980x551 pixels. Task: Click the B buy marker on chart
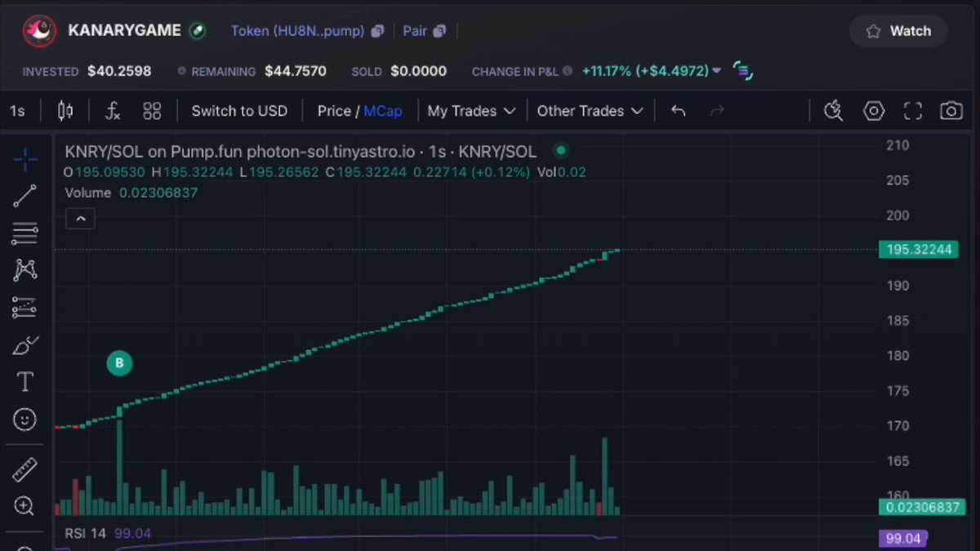[119, 363]
